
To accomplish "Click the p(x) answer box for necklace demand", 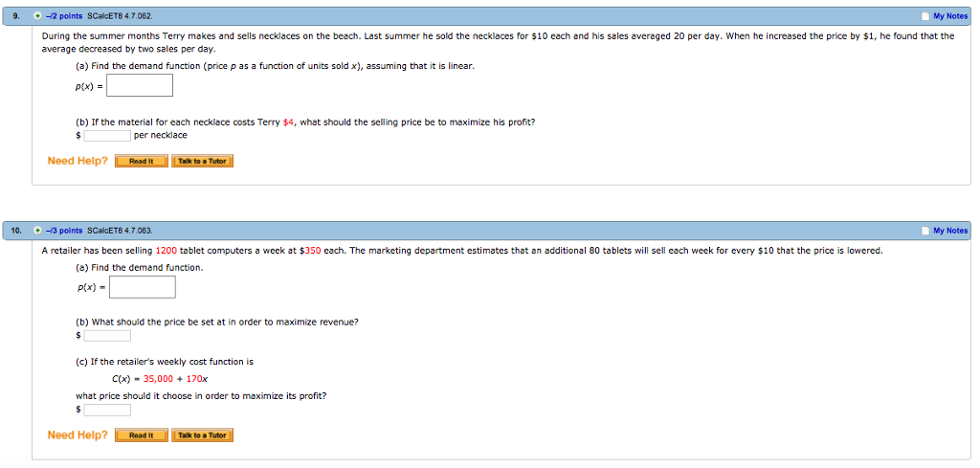I will click(140, 85).
